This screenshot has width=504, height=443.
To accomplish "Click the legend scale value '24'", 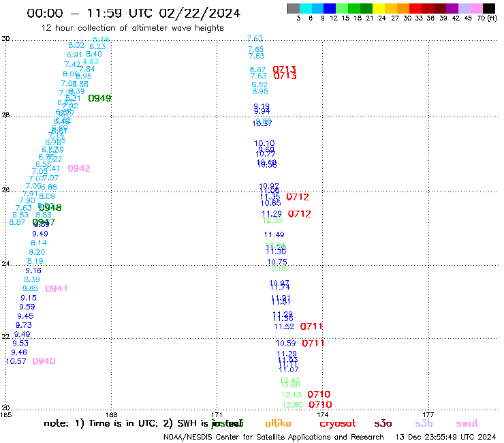I will point(382,18).
